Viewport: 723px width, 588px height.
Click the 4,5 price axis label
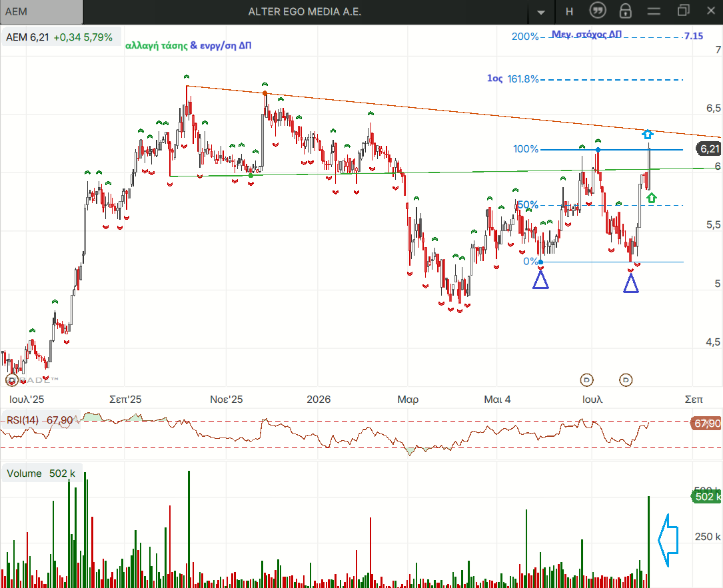713,342
